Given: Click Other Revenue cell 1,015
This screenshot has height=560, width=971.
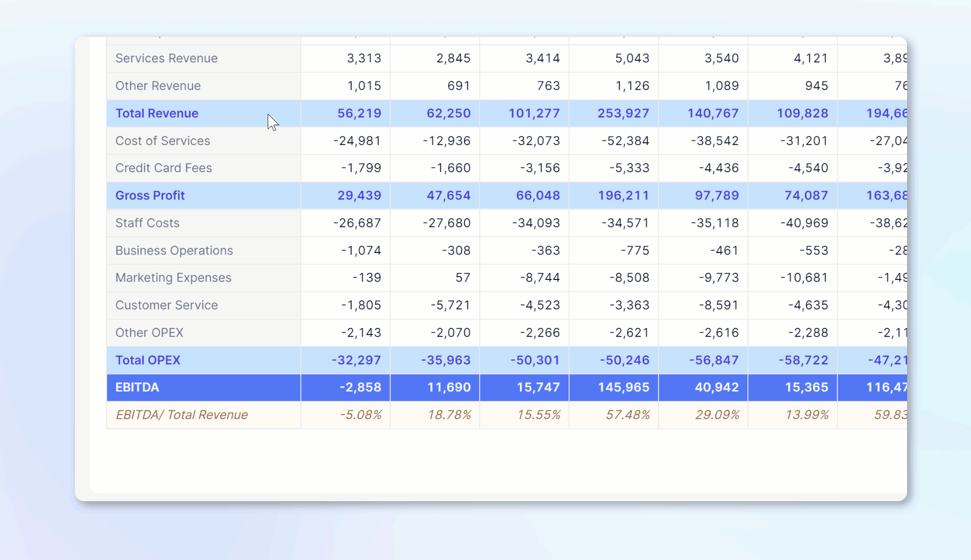Looking at the screenshot, I should point(346,86).
